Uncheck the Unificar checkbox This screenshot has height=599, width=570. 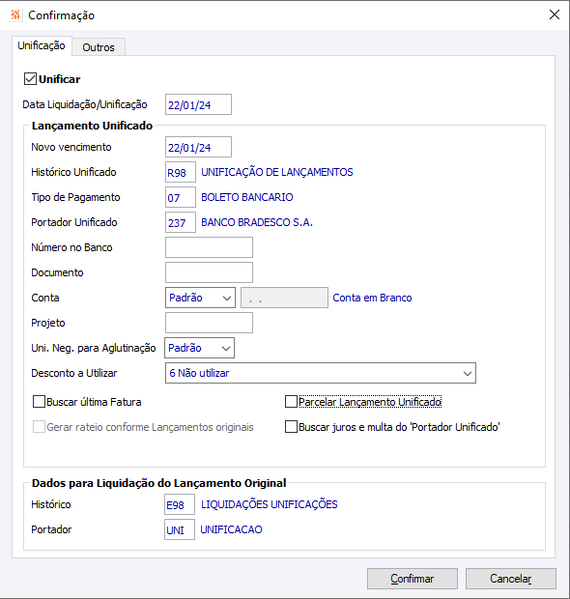pyautogui.click(x=30, y=79)
